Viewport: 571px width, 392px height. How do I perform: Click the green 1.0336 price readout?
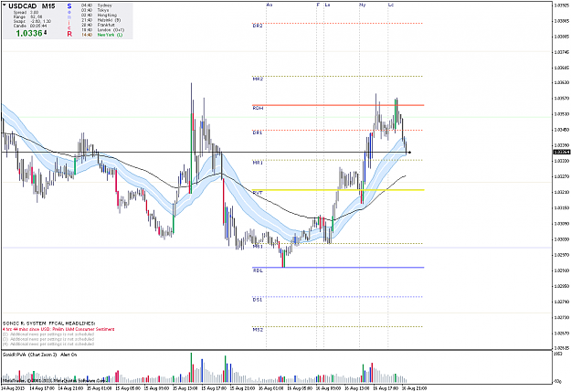(29, 34)
